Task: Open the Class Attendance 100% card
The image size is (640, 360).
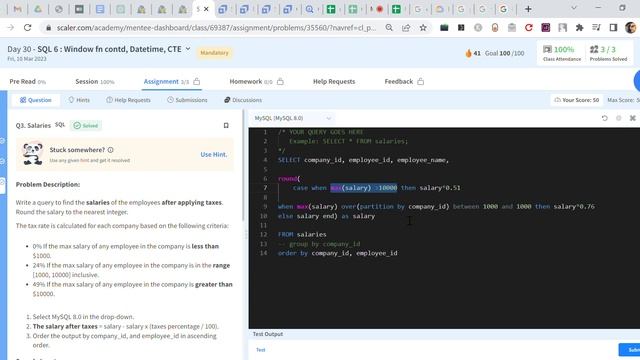Action: 562,53
